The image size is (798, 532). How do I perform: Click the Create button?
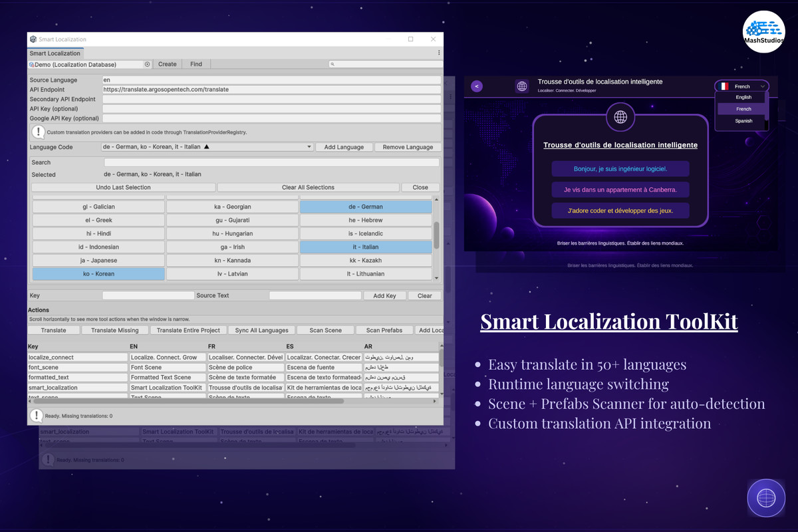168,65
